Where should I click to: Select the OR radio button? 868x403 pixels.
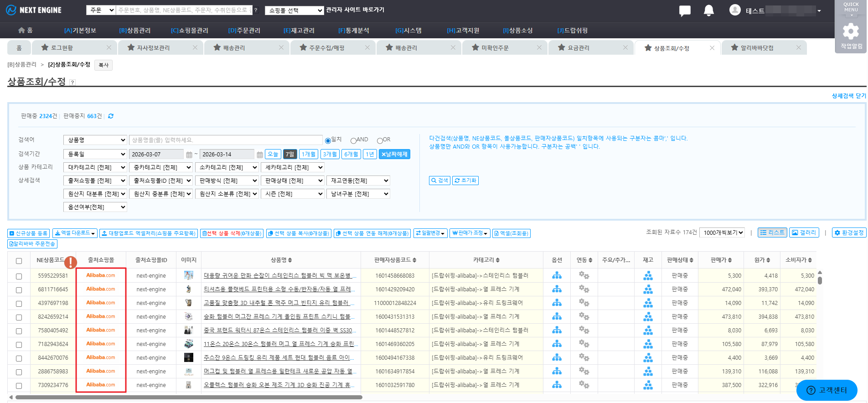(x=380, y=140)
